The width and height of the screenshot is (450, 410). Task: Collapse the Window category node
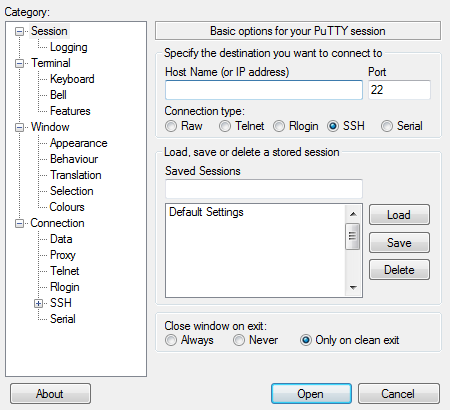coord(20,127)
